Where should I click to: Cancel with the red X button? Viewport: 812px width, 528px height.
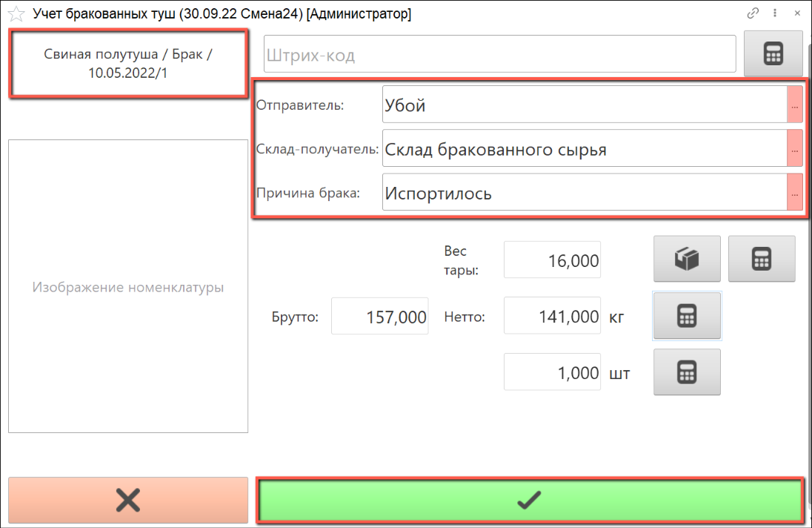[x=128, y=501]
